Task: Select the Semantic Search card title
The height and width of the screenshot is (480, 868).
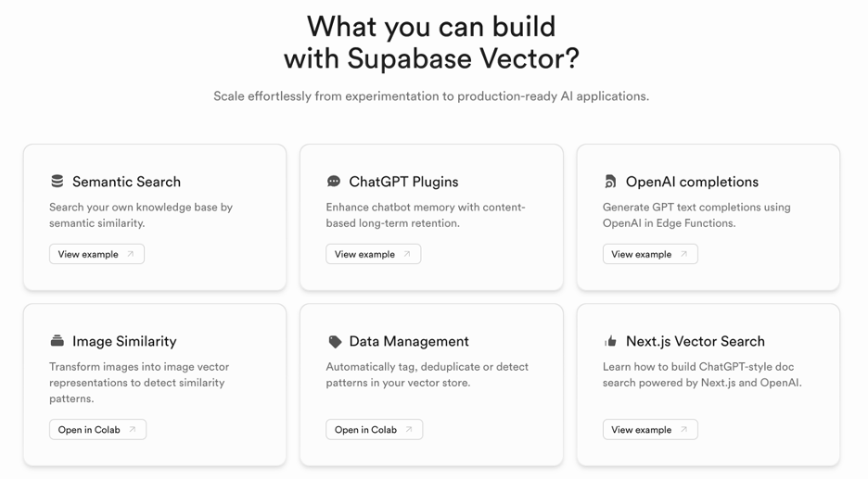Action: (x=126, y=182)
